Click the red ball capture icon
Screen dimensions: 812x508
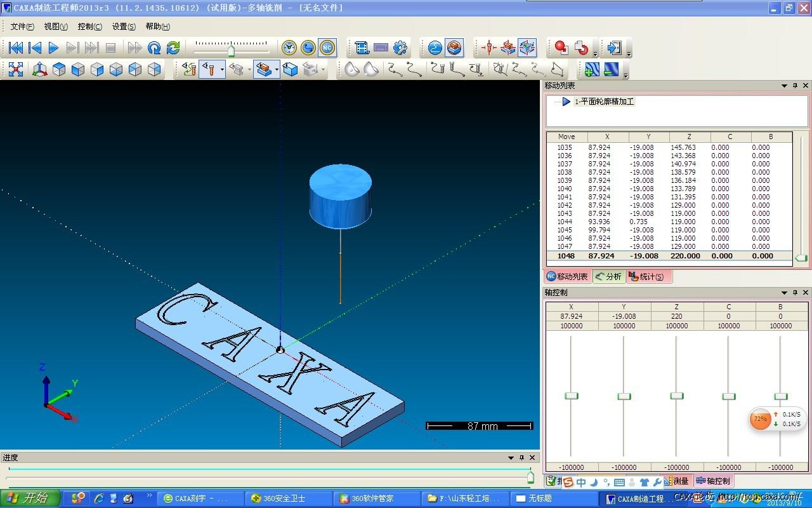click(561, 48)
